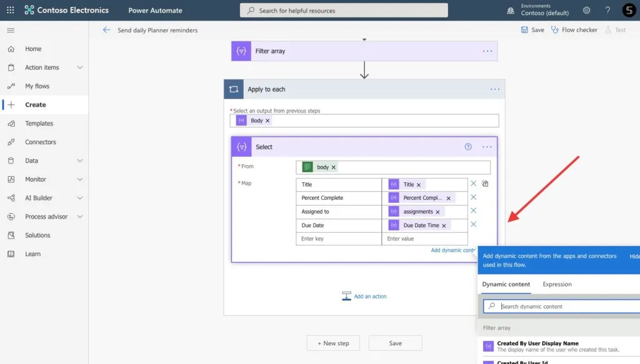
Task: Open the Select action help icon
Action: tap(468, 147)
